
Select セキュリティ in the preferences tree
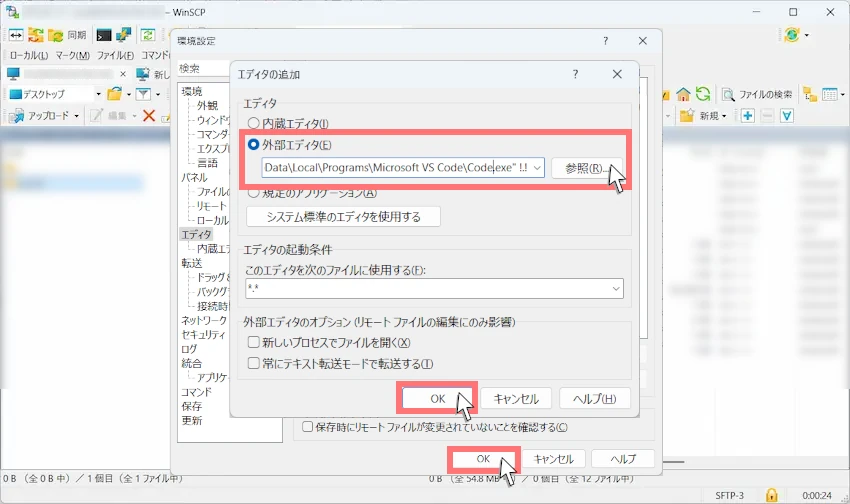203,335
